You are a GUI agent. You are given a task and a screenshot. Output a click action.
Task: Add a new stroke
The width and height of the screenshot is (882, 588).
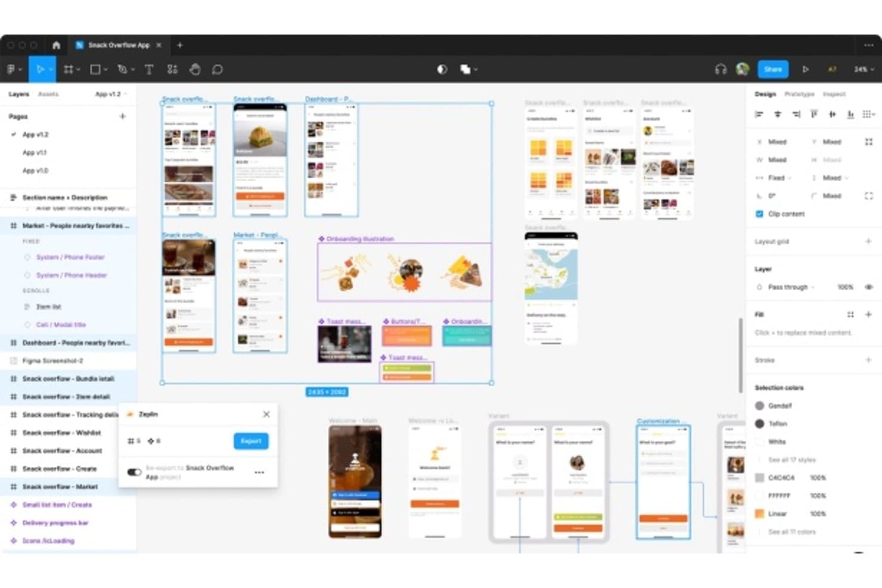868,360
